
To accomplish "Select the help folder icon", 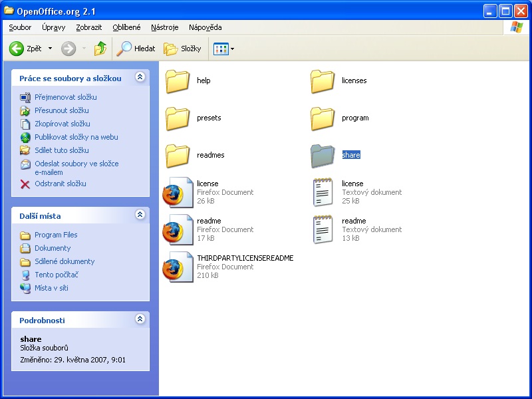I will 178,81.
